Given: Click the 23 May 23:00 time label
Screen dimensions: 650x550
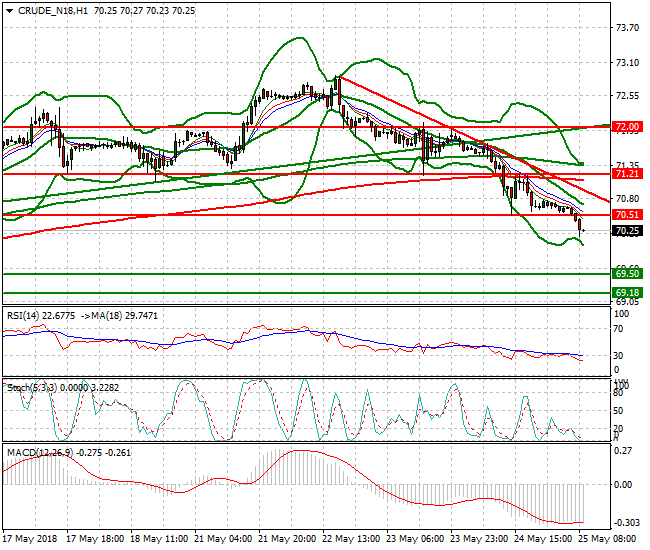Looking at the screenshot, I should [479, 539].
